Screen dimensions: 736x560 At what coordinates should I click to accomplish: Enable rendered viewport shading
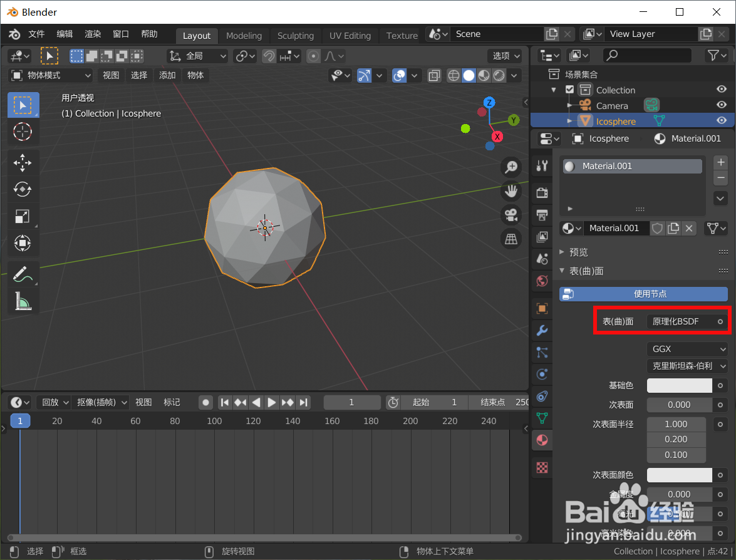coord(499,76)
